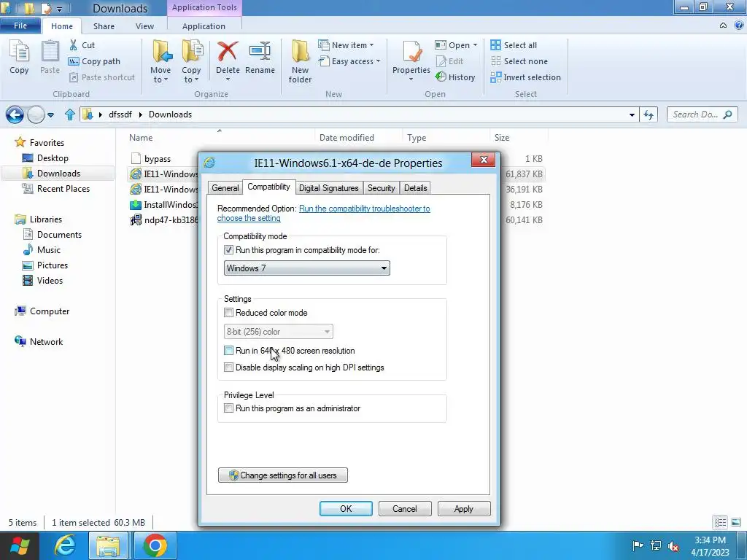Click the Up one level arrow
The image size is (747, 560).
click(x=70, y=114)
